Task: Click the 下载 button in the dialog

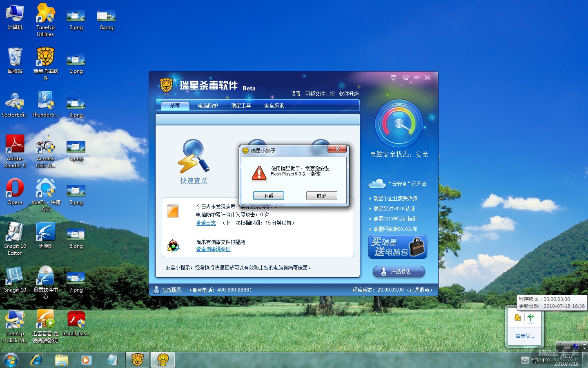Action: [x=268, y=196]
